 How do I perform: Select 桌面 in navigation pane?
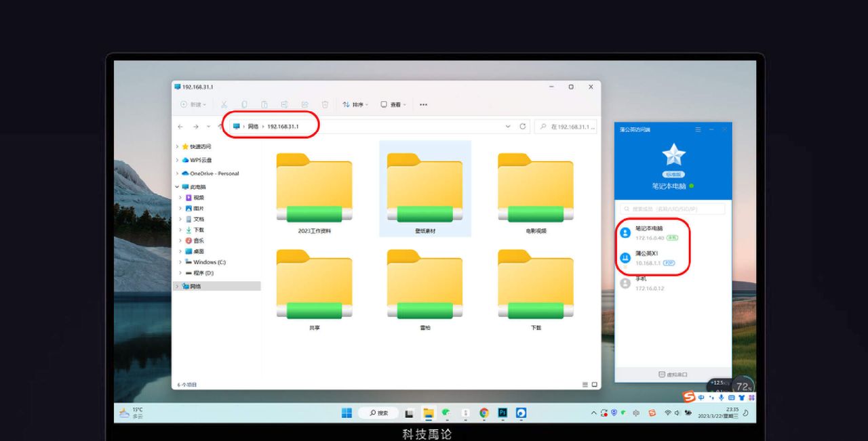point(194,251)
